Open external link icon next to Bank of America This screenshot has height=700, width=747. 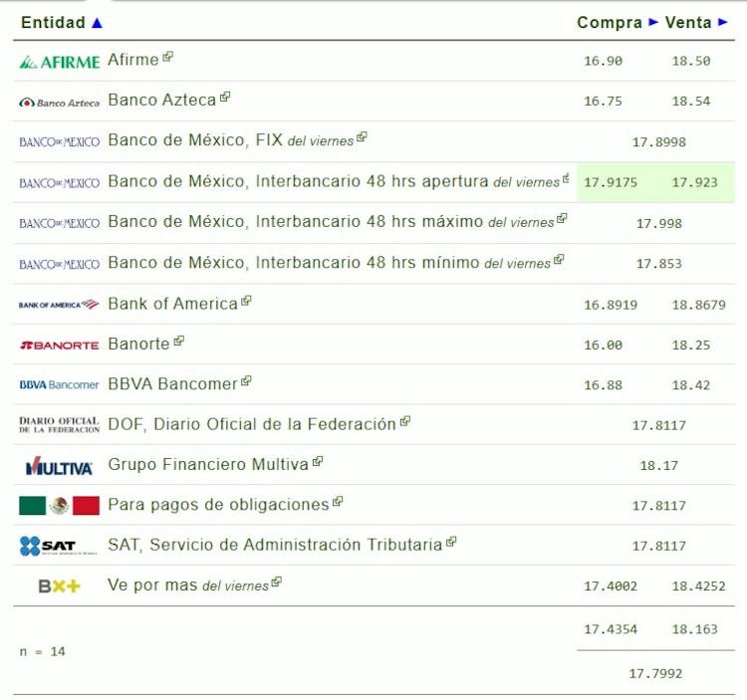pos(246,301)
